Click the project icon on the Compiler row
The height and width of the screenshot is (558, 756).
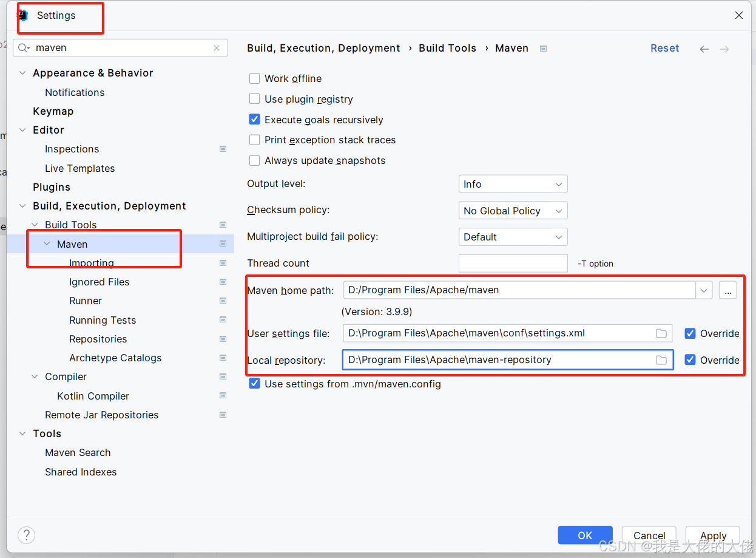click(223, 376)
